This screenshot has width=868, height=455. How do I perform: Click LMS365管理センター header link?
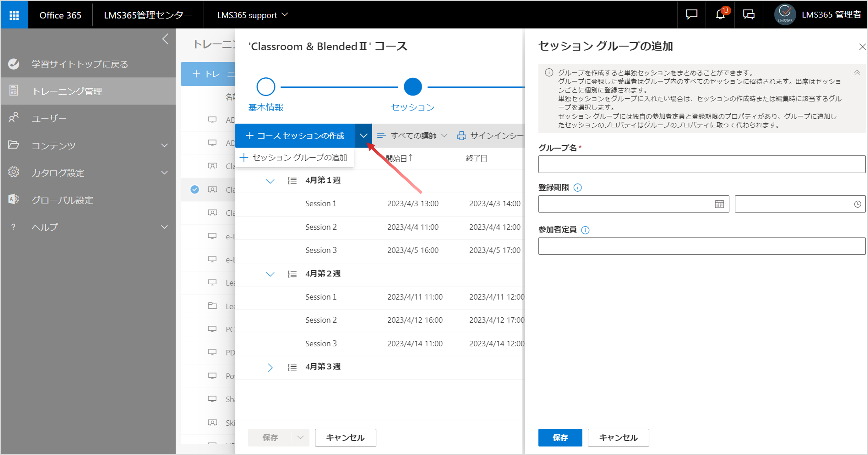click(x=148, y=15)
